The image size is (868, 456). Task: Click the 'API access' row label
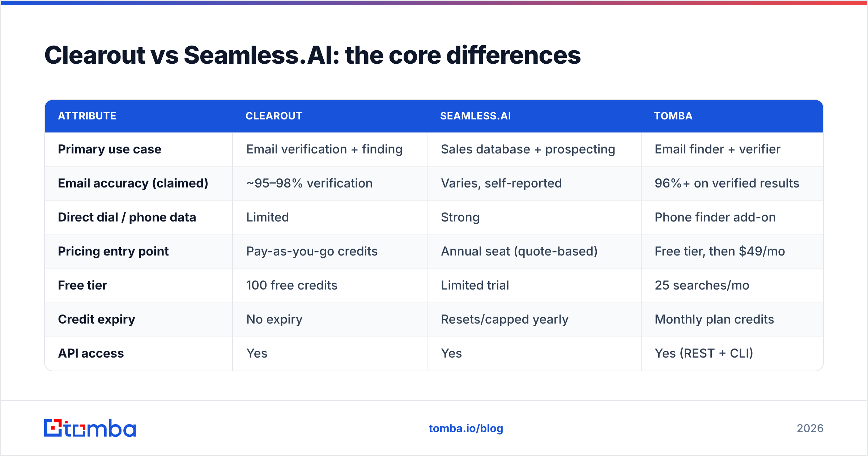91,353
